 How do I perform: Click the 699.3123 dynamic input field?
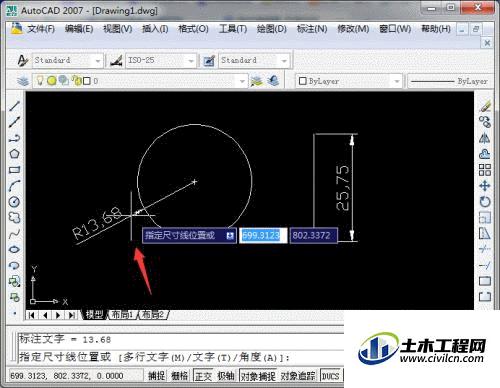tap(263, 236)
